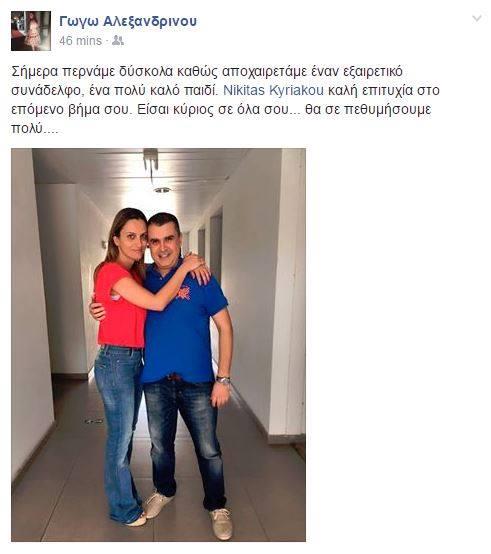Expand the post options chevron
The height and width of the screenshot is (554, 491).
(x=477, y=18)
